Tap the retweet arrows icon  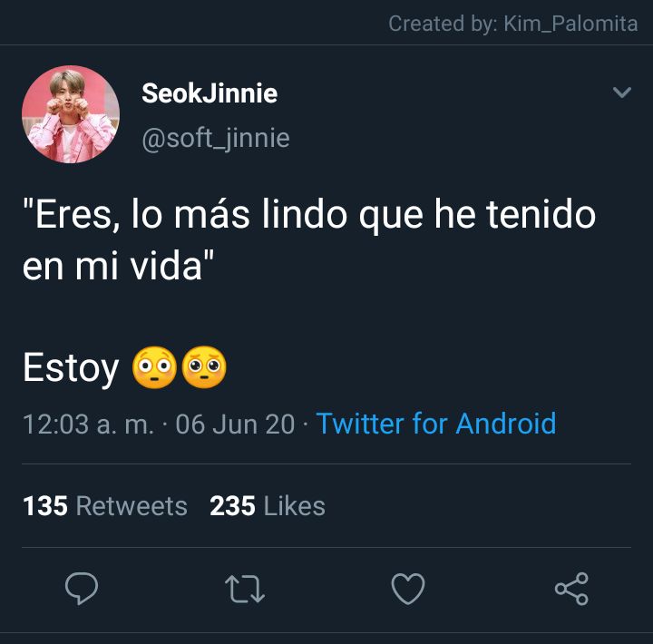coord(245,589)
